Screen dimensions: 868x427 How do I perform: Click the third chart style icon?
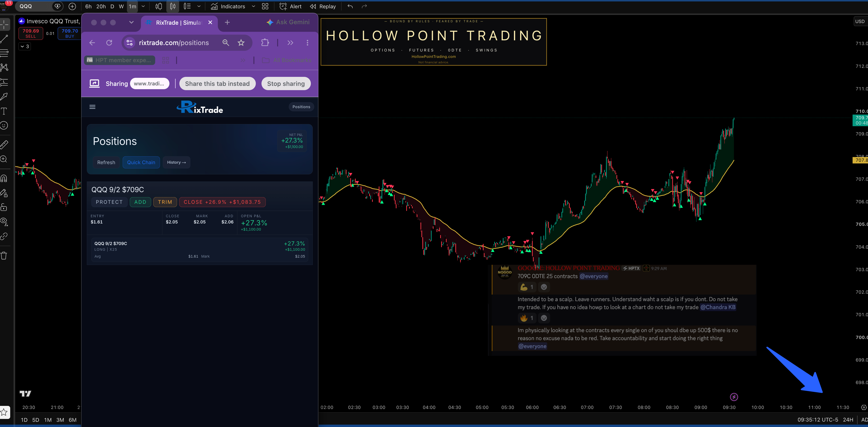pos(187,6)
